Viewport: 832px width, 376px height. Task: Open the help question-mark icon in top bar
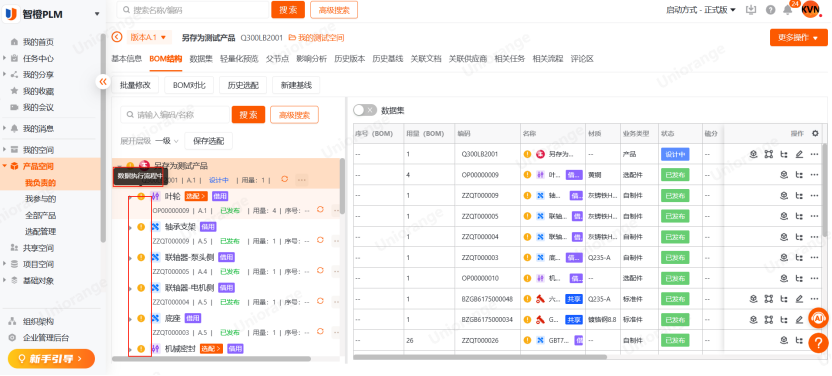(770, 10)
